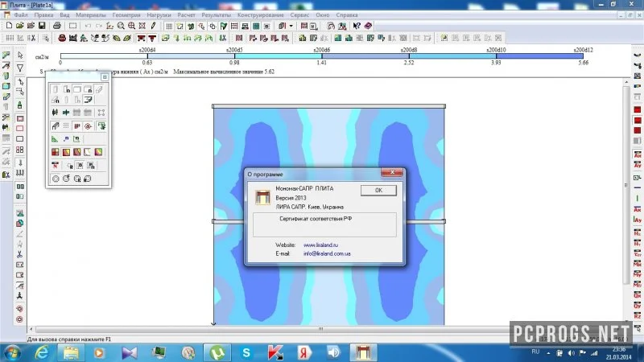Open context help pointer with question mark
This screenshot has height=362, width=644.
357,26
